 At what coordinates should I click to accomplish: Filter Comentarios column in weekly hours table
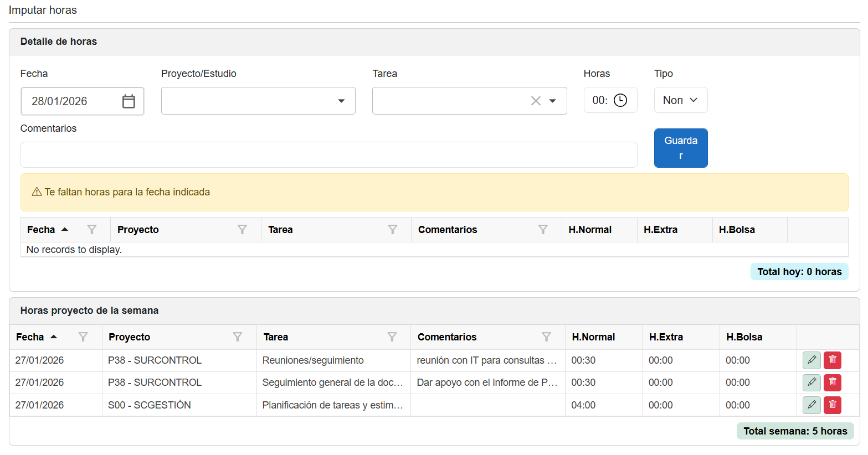click(546, 337)
